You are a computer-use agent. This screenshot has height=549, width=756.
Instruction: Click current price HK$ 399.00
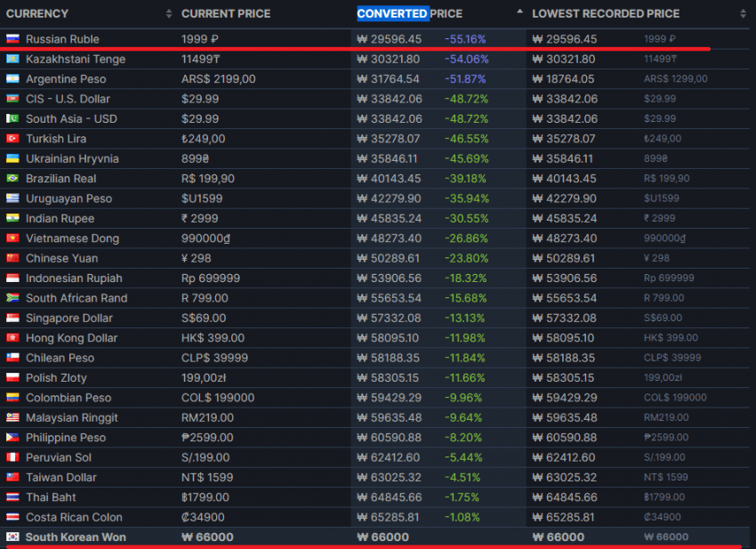[213, 338]
